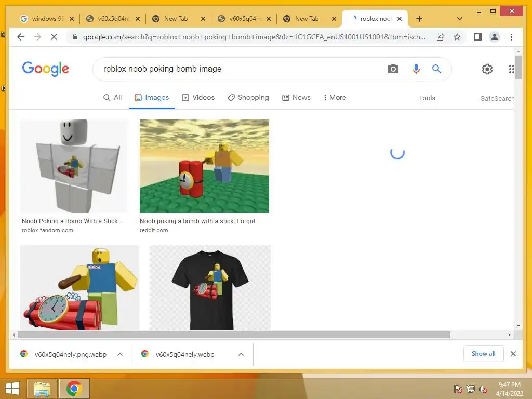The height and width of the screenshot is (399, 532).
Task: Open Google quick settings gear
Action: 487,69
